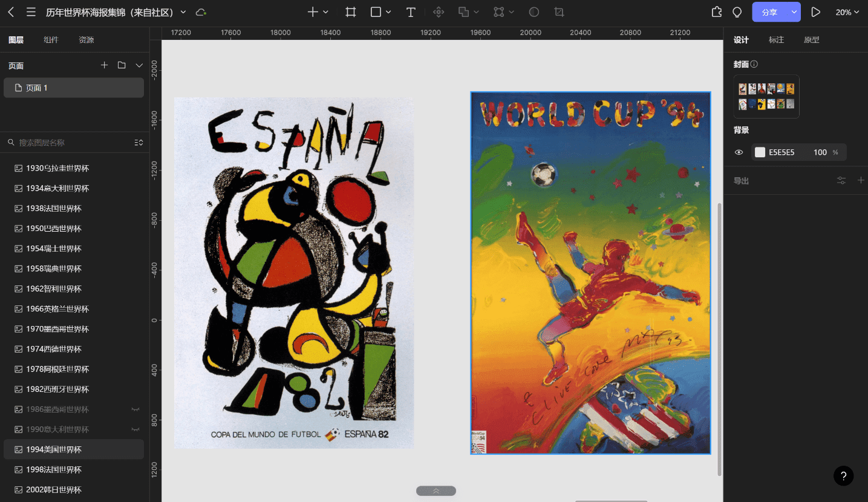The width and height of the screenshot is (868, 502).
Task: Select the 1994美国世界杯 layer
Action: pyautogui.click(x=74, y=449)
